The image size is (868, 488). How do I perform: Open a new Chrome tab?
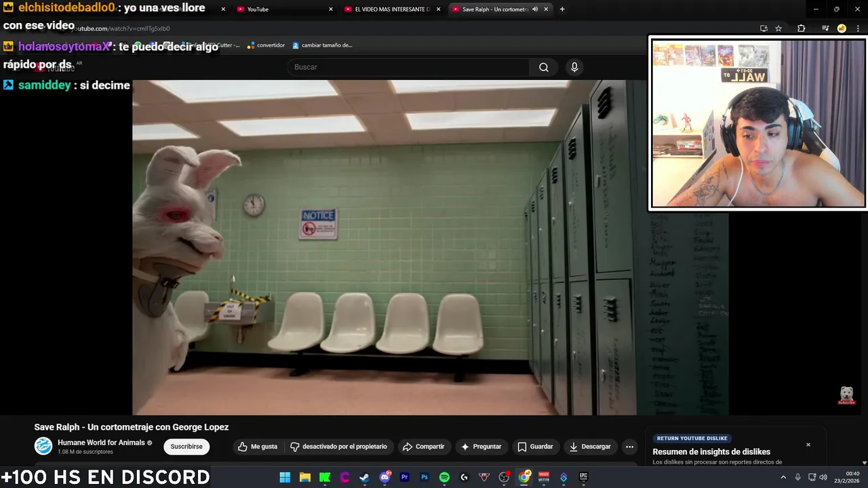point(562,9)
